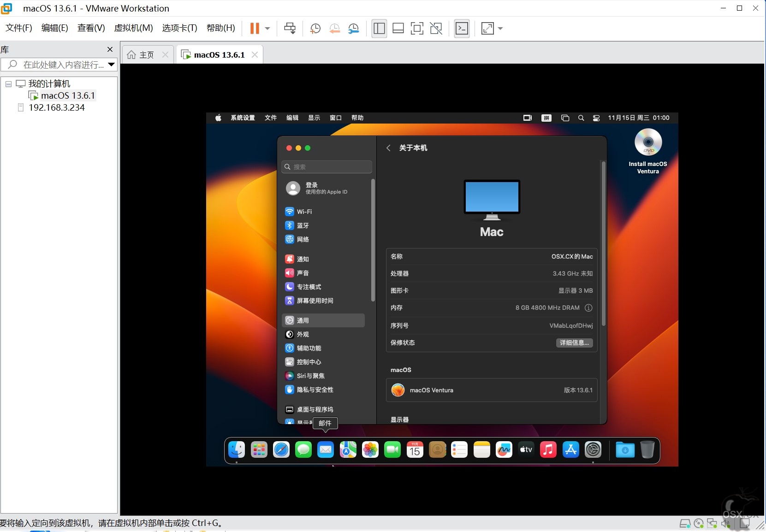This screenshot has height=532, width=766.
Task: Open the 选项卡(T) menu
Action: (179, 28)
